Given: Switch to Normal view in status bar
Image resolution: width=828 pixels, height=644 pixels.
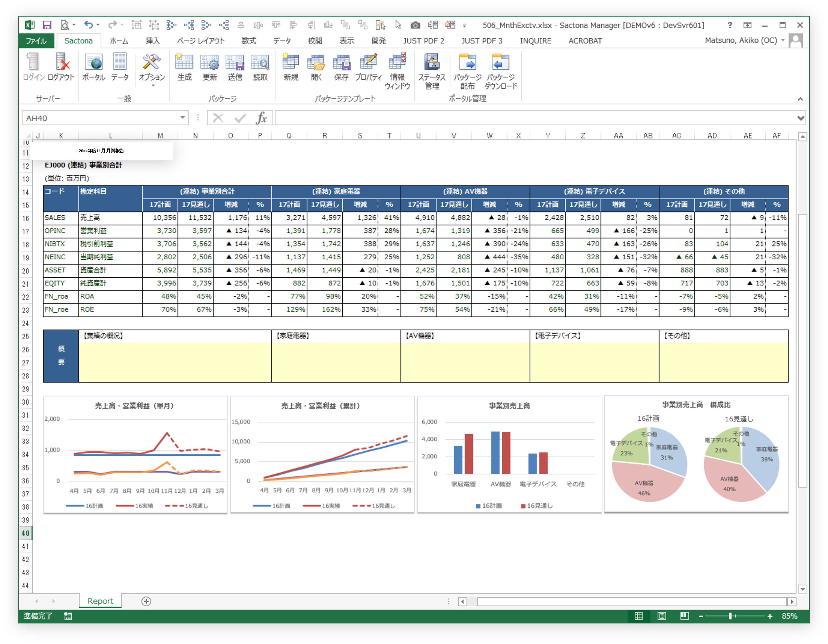Looking at the screenshot, I should click(x=639, y=616).
